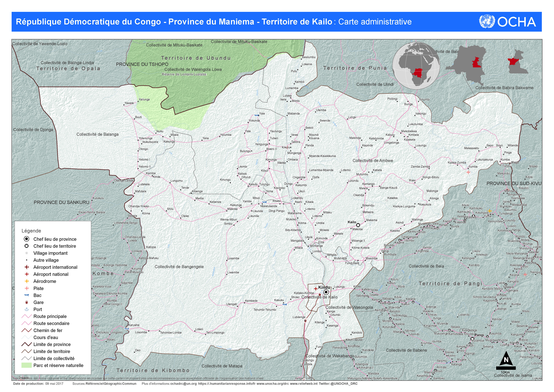Click the ochadrc@un.org email link
The image size is (554, 392).
click(x=183, y=384)
